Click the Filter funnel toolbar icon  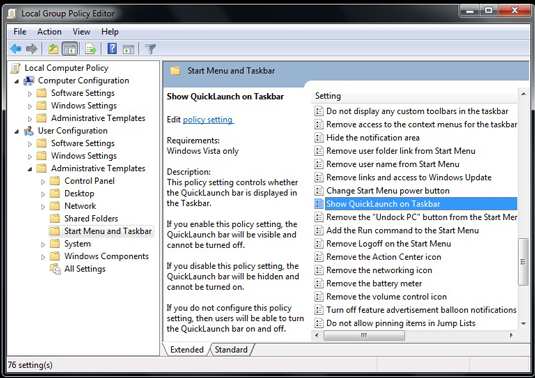(150, 49)
